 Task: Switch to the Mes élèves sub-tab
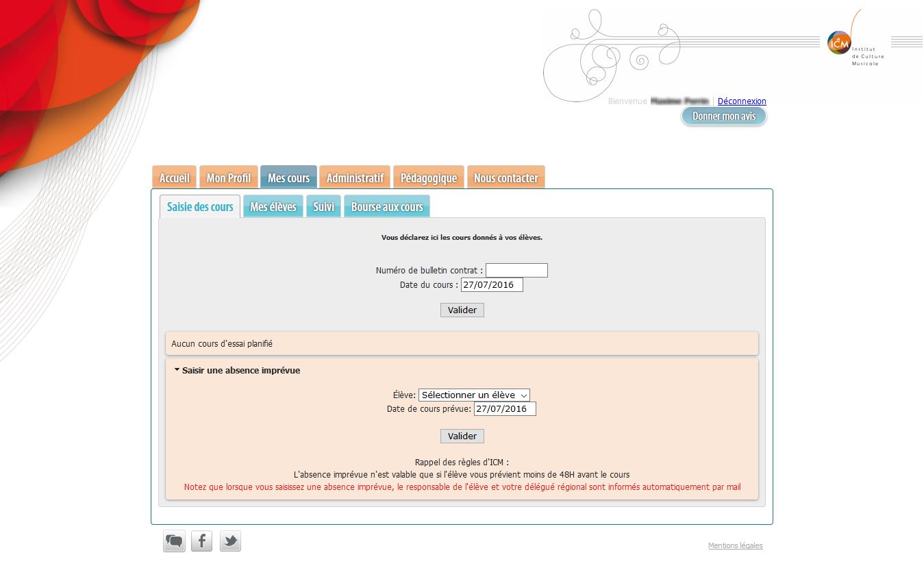[273, 206]
